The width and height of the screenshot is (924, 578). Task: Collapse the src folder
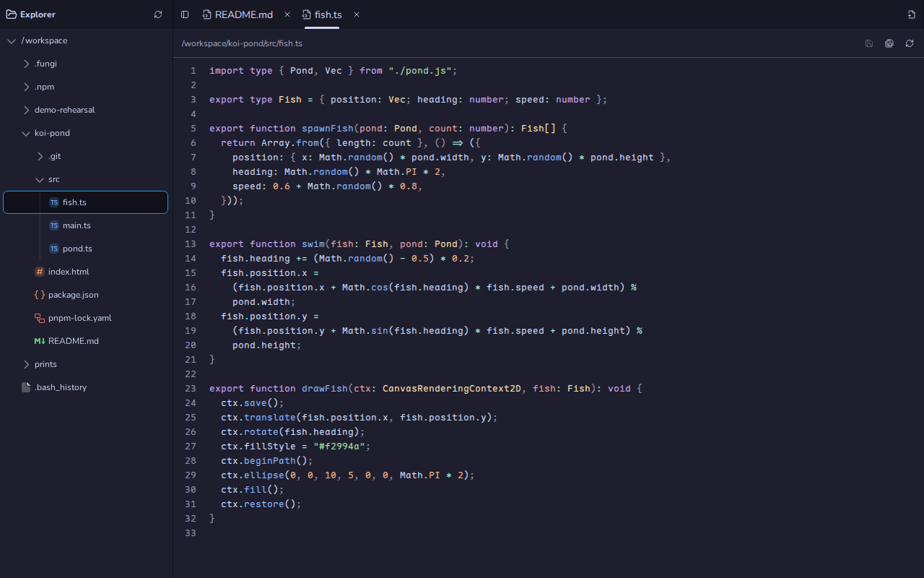pos(40,179)
